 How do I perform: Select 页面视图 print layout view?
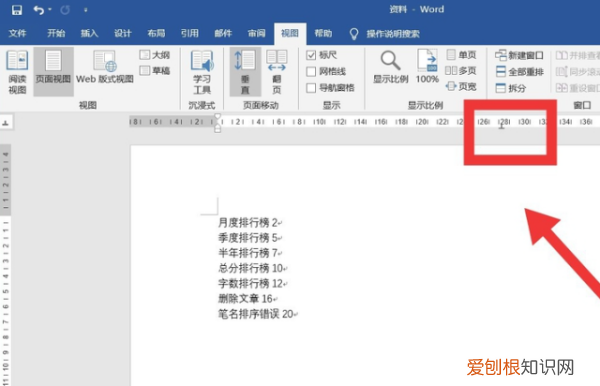pos(53,72)
